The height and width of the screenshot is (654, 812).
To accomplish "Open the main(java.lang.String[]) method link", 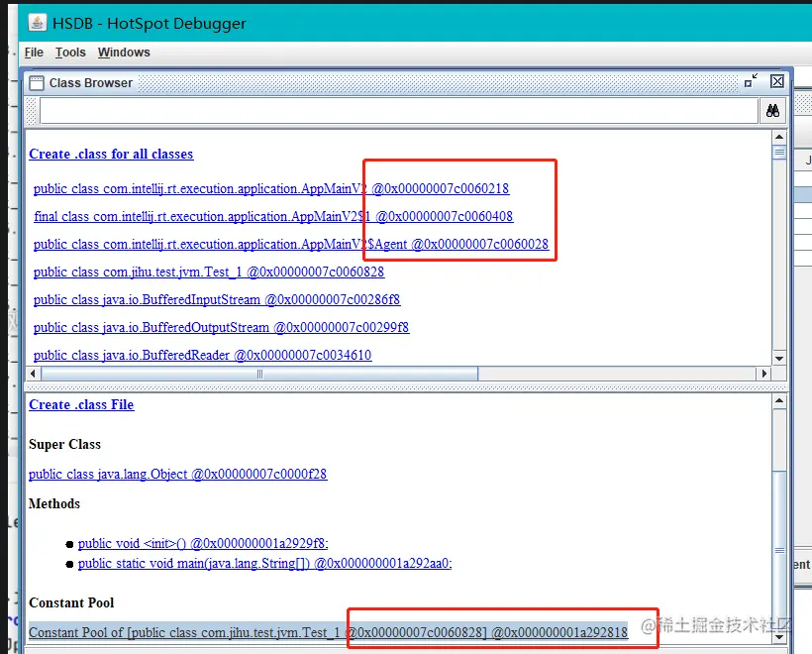I will [x=264, y=563].
